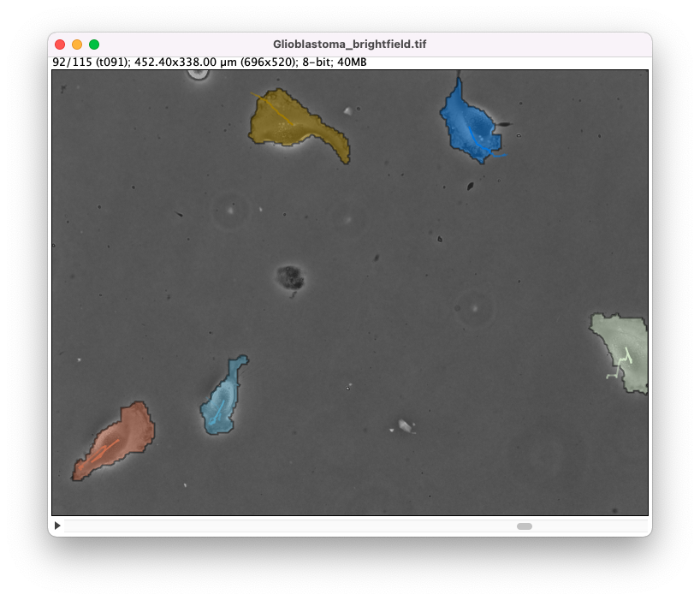The image size is (700, 600).
Task: Click the white branching skeleton in green cell
Action: [x=621, y=364]
